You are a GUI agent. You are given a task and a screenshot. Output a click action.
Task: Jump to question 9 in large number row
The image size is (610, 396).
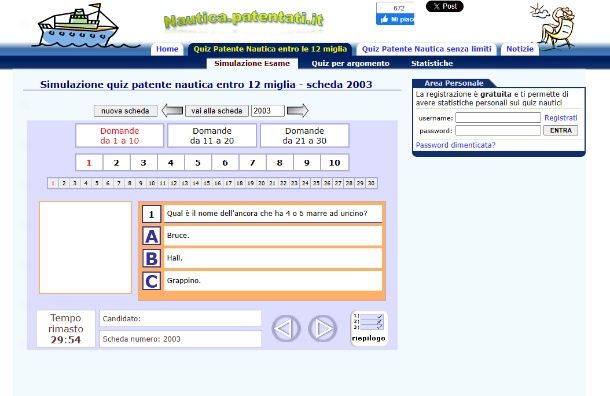(307, 163)
